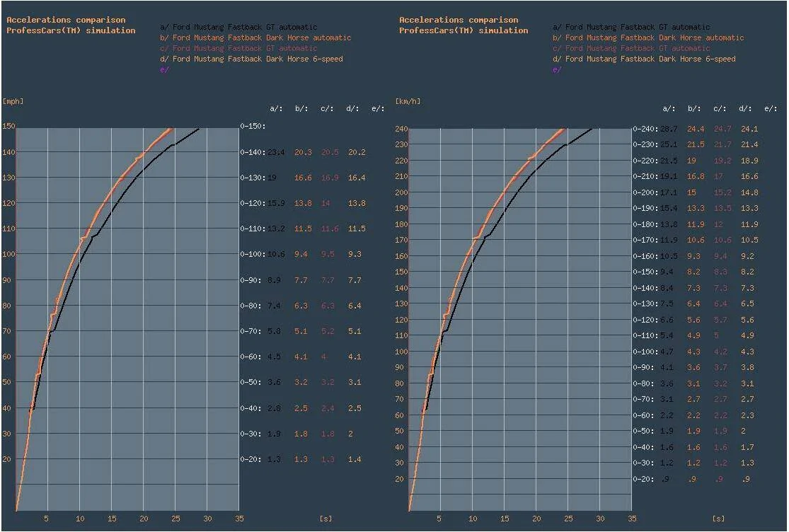The image size is (789, 532).
Task: Click value 24.1 in km/h 0-240 row
Action: pos(749,129)
